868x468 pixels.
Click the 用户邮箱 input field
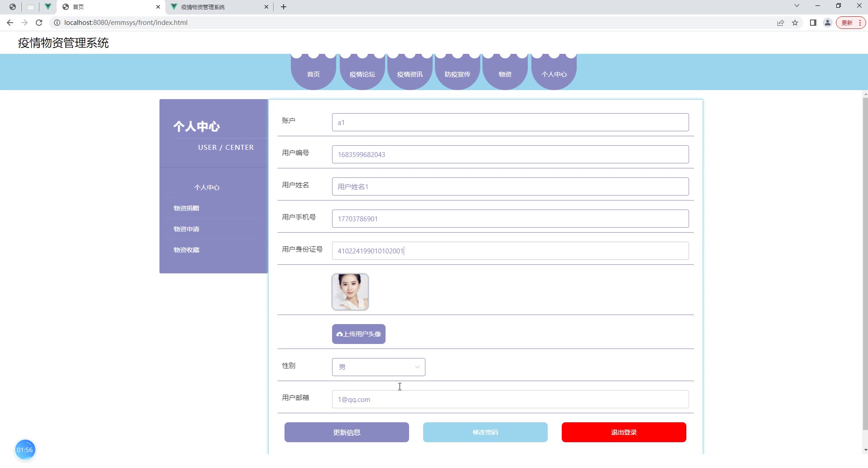(511, 399)
